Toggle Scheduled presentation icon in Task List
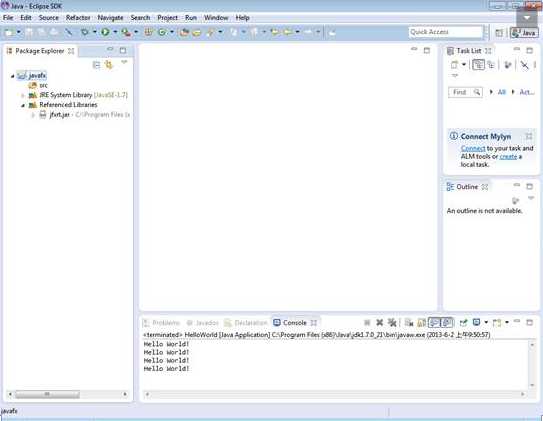Image resolution: width=543 pixels, height=421 pixels. point(491,65)
